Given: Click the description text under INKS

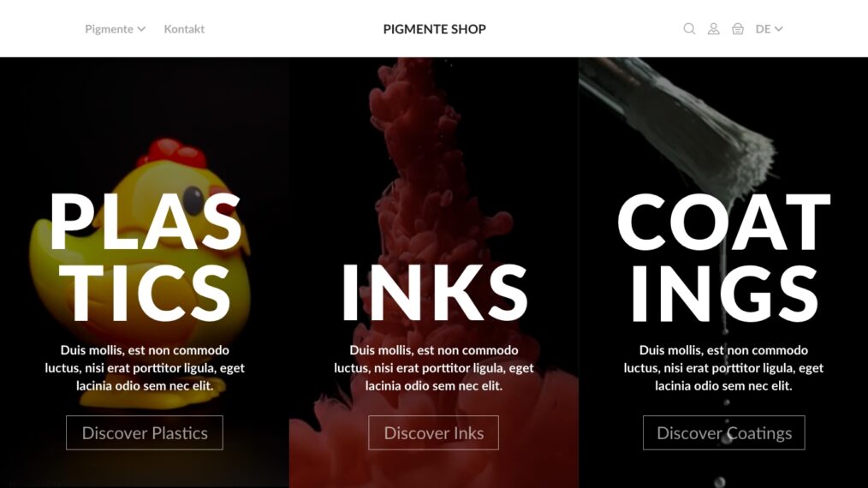Looking at the screenshot, I should click(x=433, y=368).
